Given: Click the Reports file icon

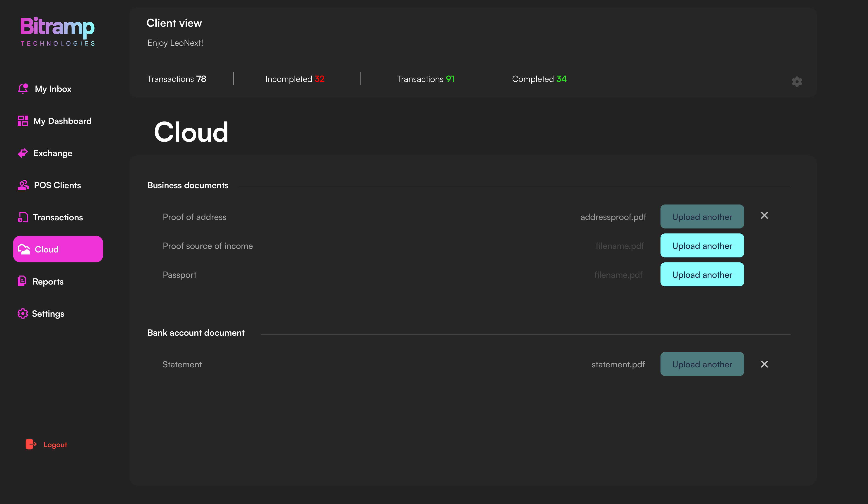Looking at the screenshot, I should point(22,281).
